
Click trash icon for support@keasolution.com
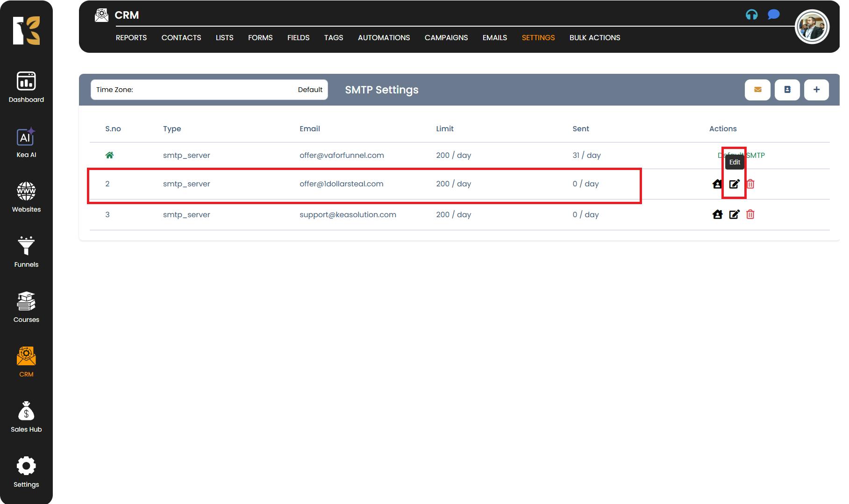(x=750, y=214)
